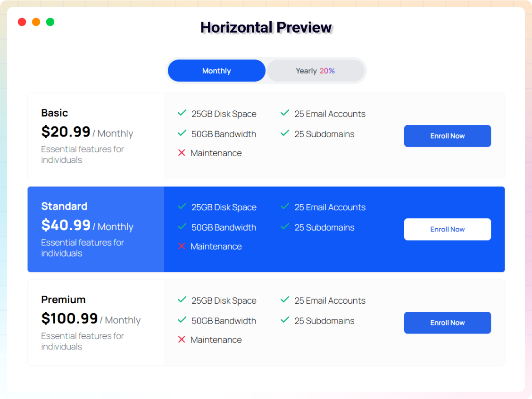Click the Basic plan title
The width and height of the screenshot is (532, 399).
click(x=54, y=113)
